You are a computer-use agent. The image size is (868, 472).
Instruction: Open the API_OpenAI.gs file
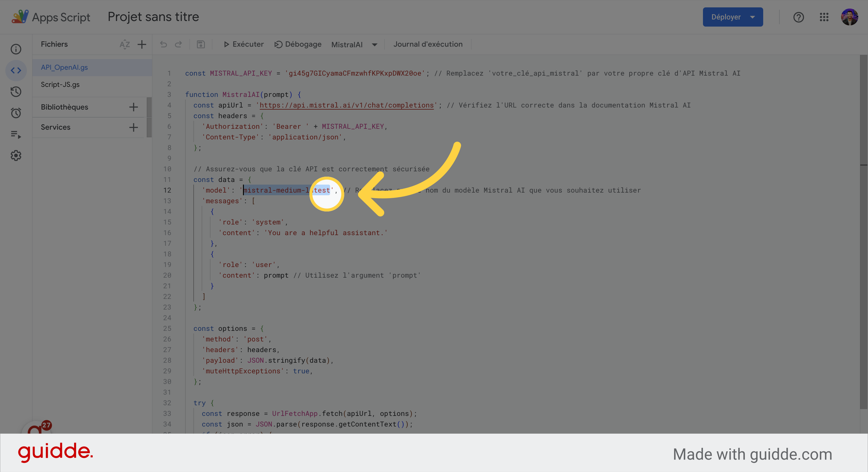coord(64,67)
